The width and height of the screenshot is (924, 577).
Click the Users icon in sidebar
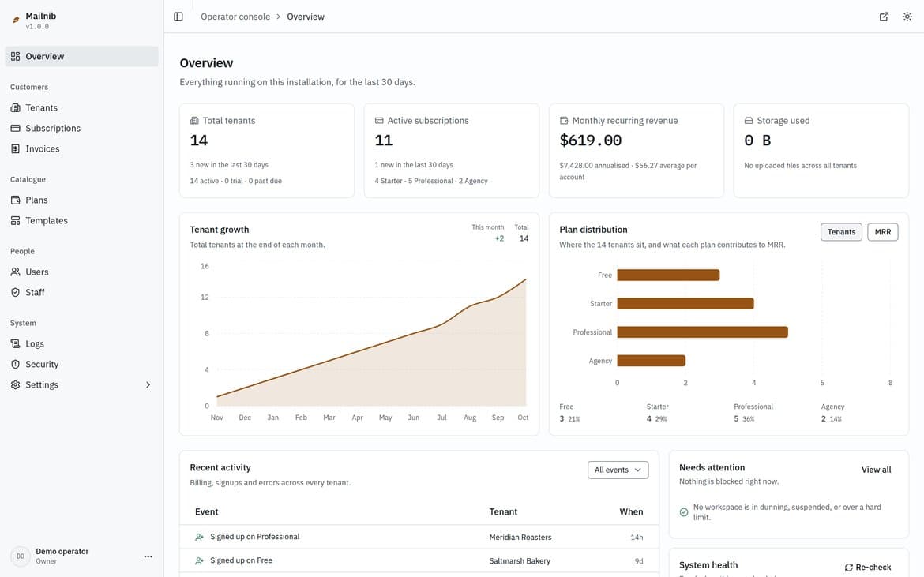point(15,272)
